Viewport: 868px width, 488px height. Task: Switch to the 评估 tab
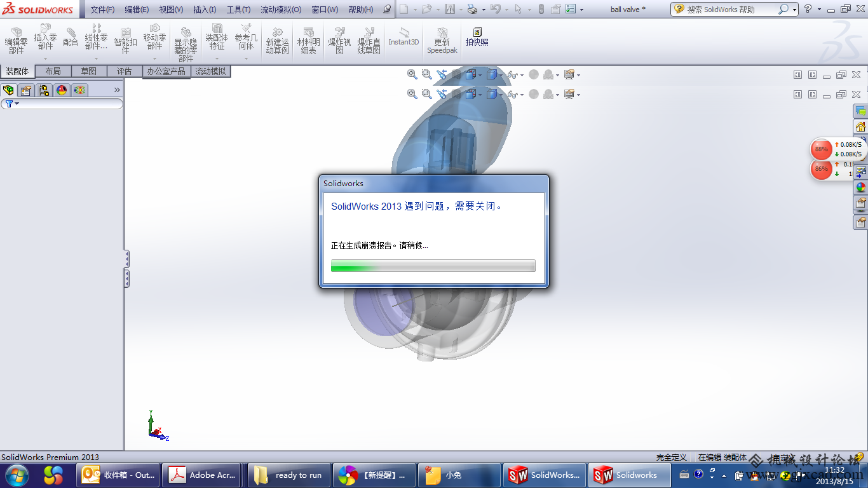[125, 71]
